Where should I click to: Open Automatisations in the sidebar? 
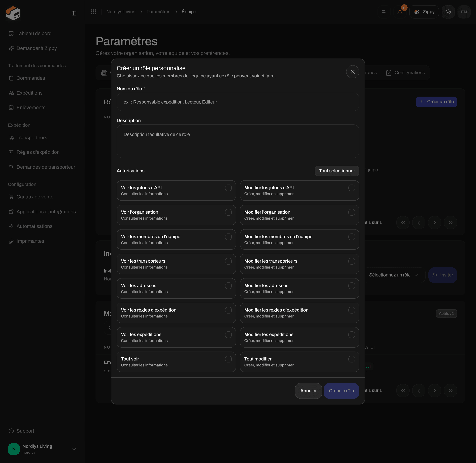tap(30, 226)
